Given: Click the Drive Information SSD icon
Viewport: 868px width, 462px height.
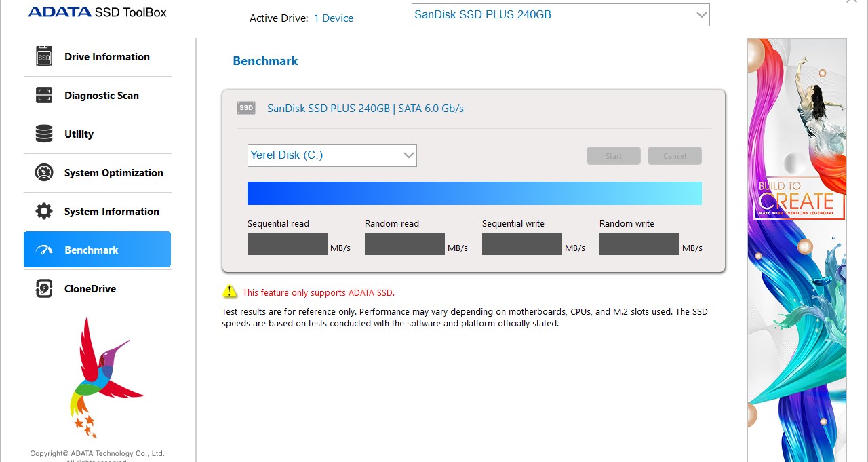Looking at the screenshot, I should pyautogui.click(x=44, y=56).
